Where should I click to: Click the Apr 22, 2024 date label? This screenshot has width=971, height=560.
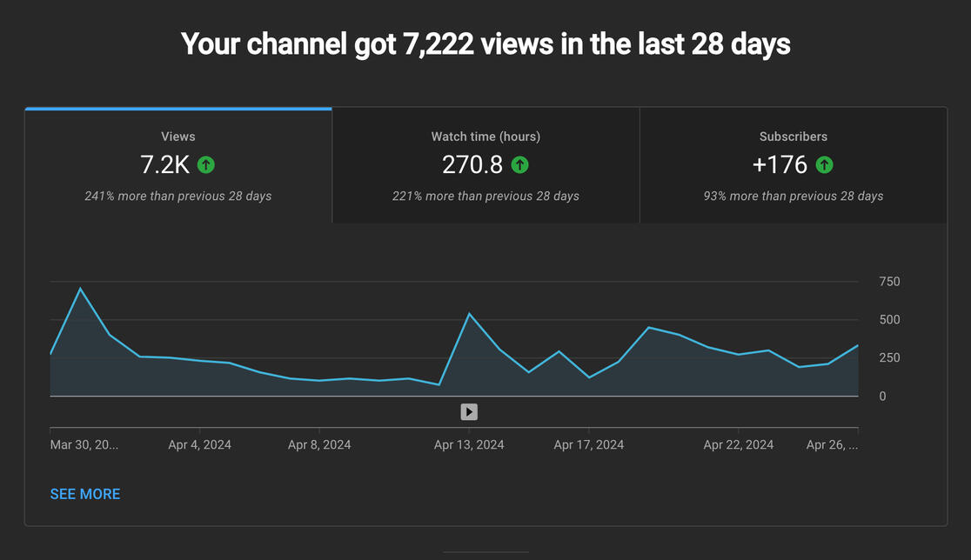(x=738, y=445)
